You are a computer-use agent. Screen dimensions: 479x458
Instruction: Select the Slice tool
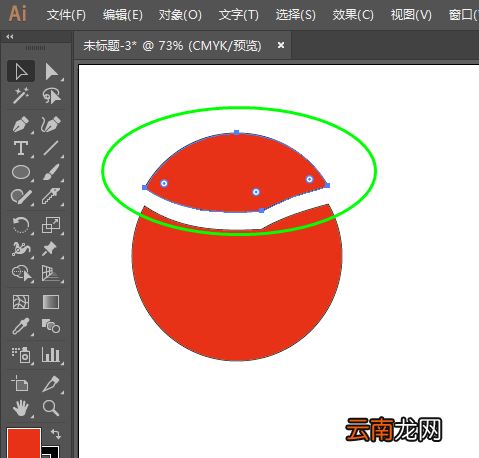[x=51, y=383]
